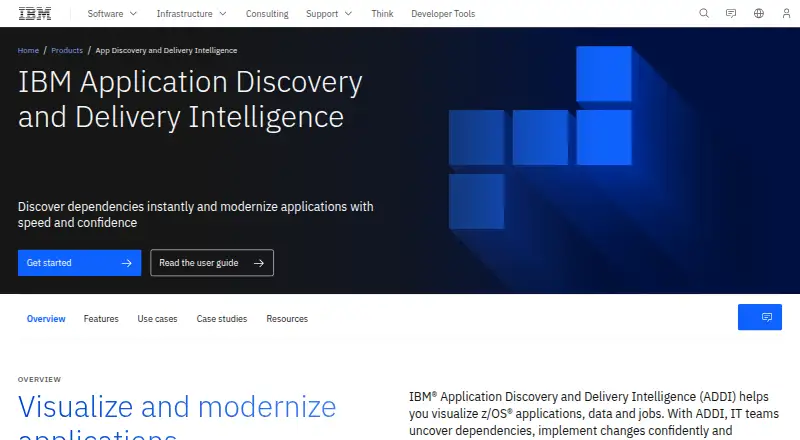Click the ADDI description paragraph
Image resolution: width=800 pixels, height=440 pixels.
point(594,414)
